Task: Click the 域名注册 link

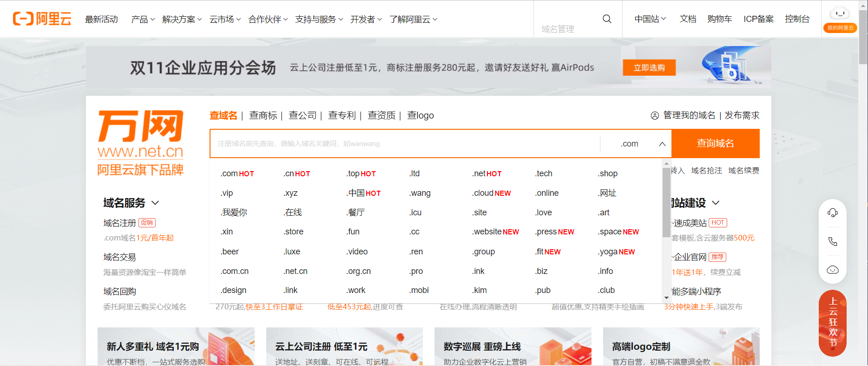Action: click(x=119, y=223)
